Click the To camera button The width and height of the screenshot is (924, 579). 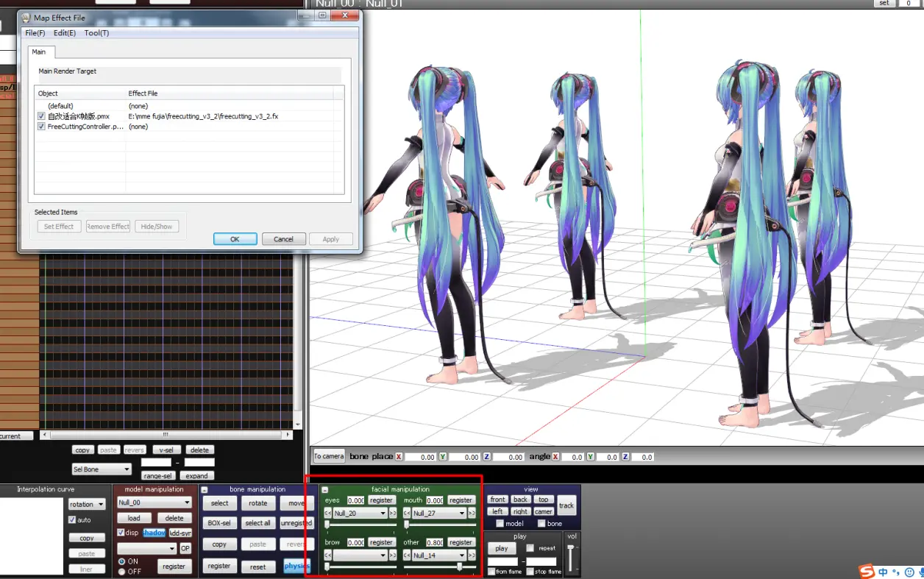coord(329,456)
